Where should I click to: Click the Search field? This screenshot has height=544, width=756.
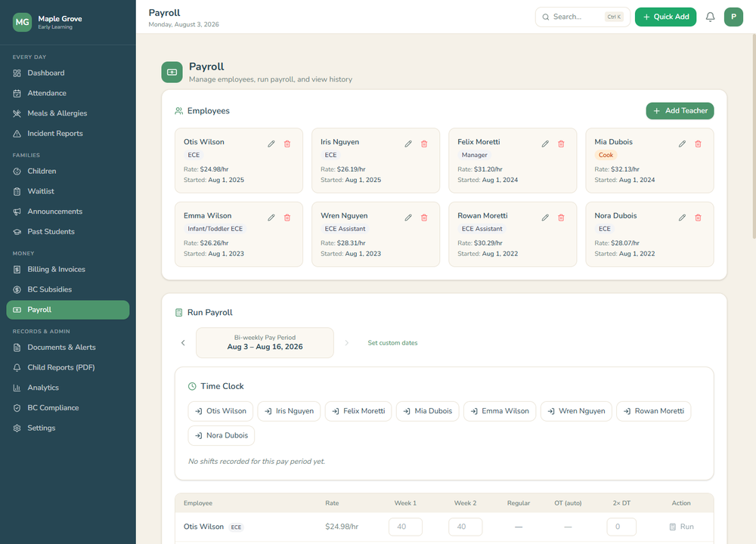click(582, 17)
